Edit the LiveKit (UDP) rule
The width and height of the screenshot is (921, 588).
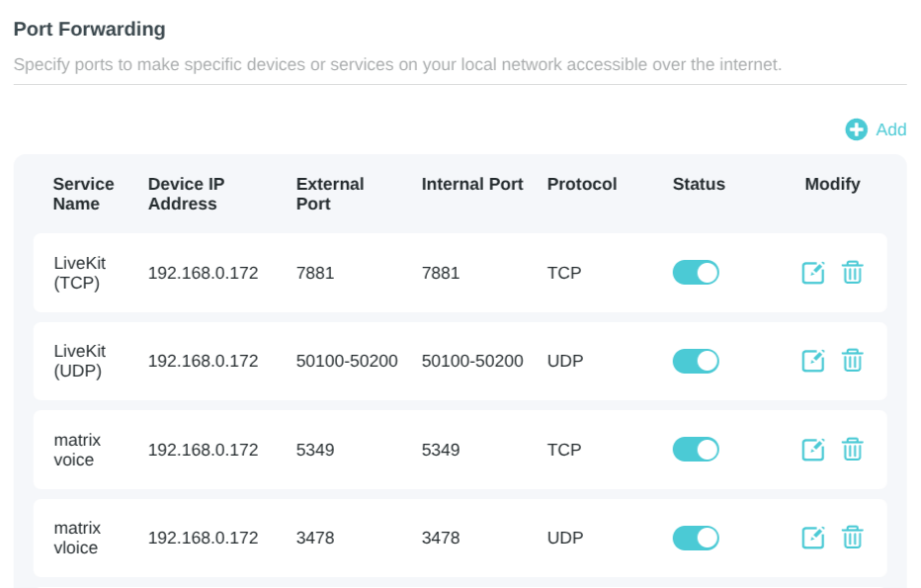coord(812,361)
